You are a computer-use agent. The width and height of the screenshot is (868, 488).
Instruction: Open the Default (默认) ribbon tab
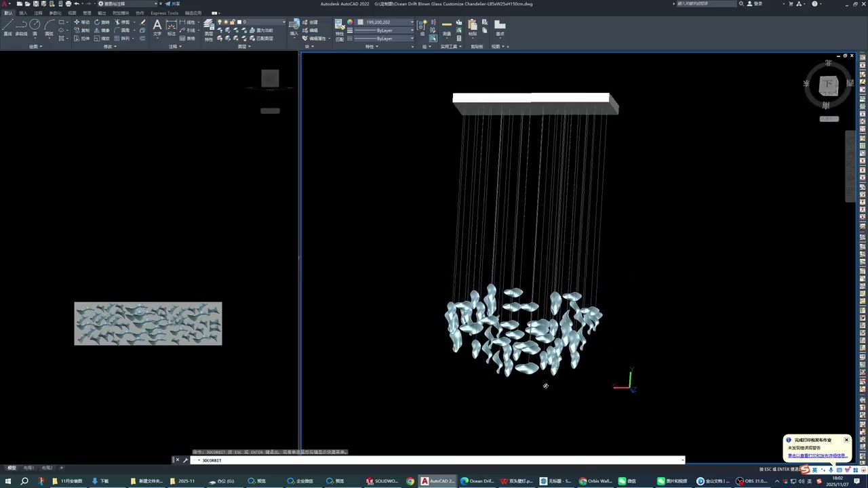(7, 13)
